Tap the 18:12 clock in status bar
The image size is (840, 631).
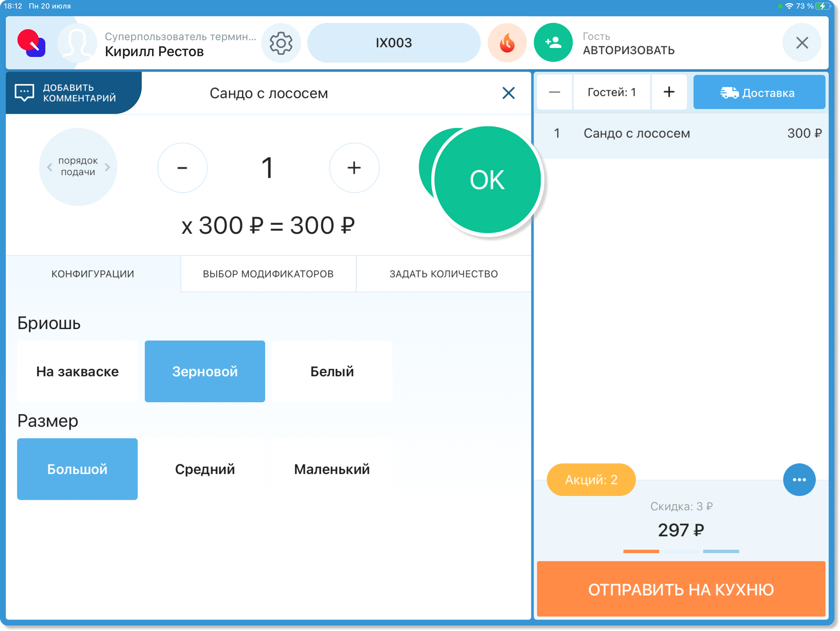tap(13, 6)
